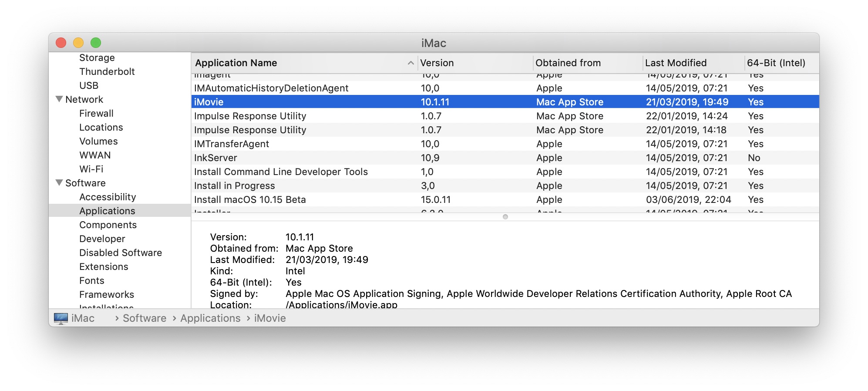Select the InkServer row
The width and height of the screenshot is (868, 391).
click(x=505, y=158)
